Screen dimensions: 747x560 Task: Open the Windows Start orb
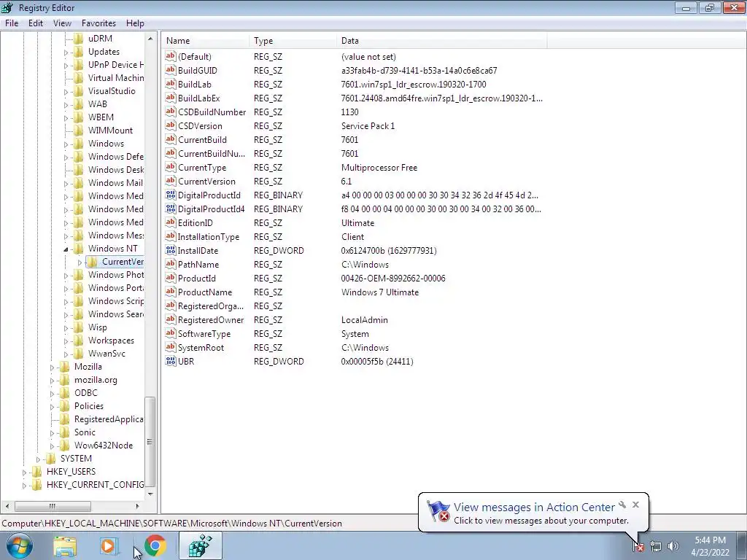(x=20, y=545)
